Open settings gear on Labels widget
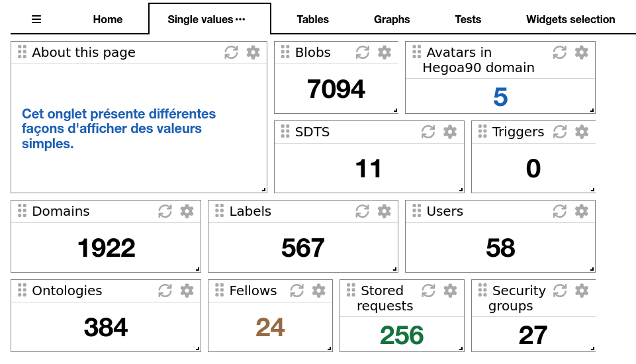636x364 pixels. coord(385,211)
